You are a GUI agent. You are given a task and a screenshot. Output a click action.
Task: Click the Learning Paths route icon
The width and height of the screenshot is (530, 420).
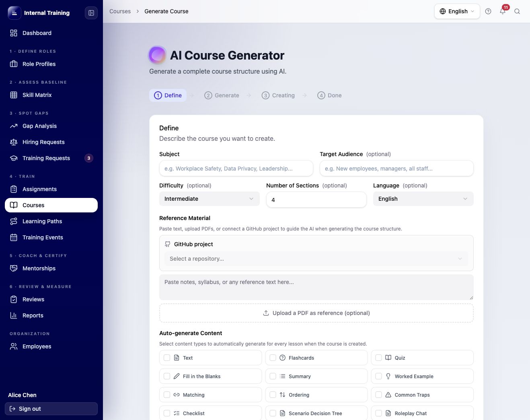point(14,221)
